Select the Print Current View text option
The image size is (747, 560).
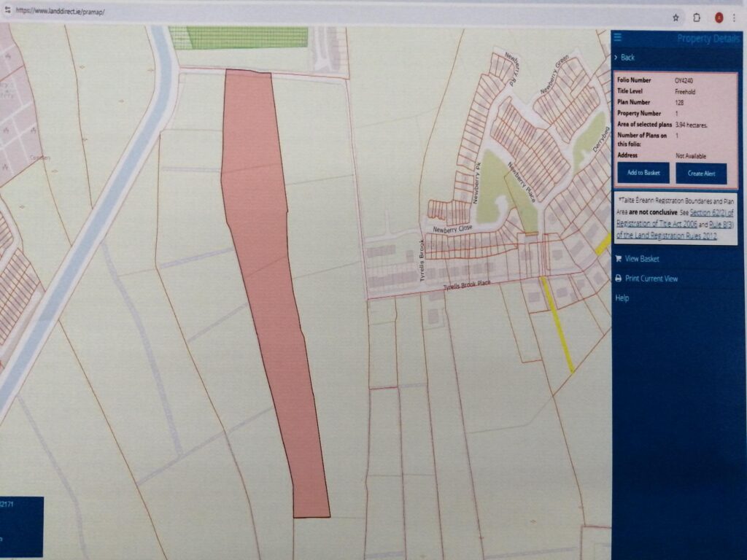click(x=651, y=279)
